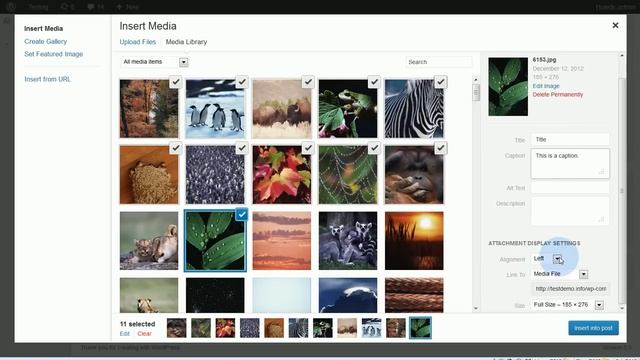Select the dark blue storm cloud thumbnail
640x360 pixels.
348,295
